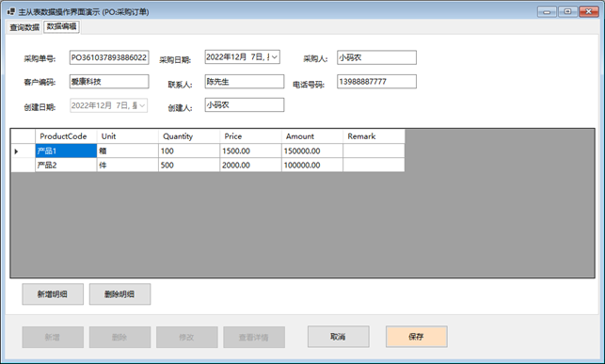This screenshot has width=605, height=364.
Task: Select the 产品1 cell
Action: coord(66,150)
